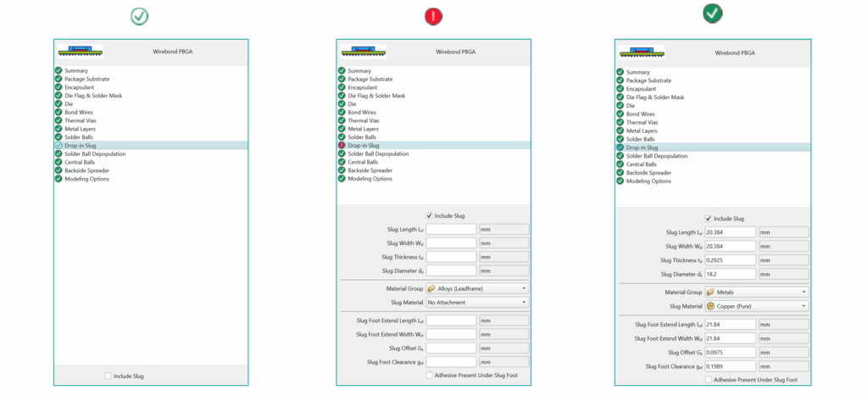
Task: Enable the unchecked Include Slug checkbox in the left panel
Action: (108, 376)
